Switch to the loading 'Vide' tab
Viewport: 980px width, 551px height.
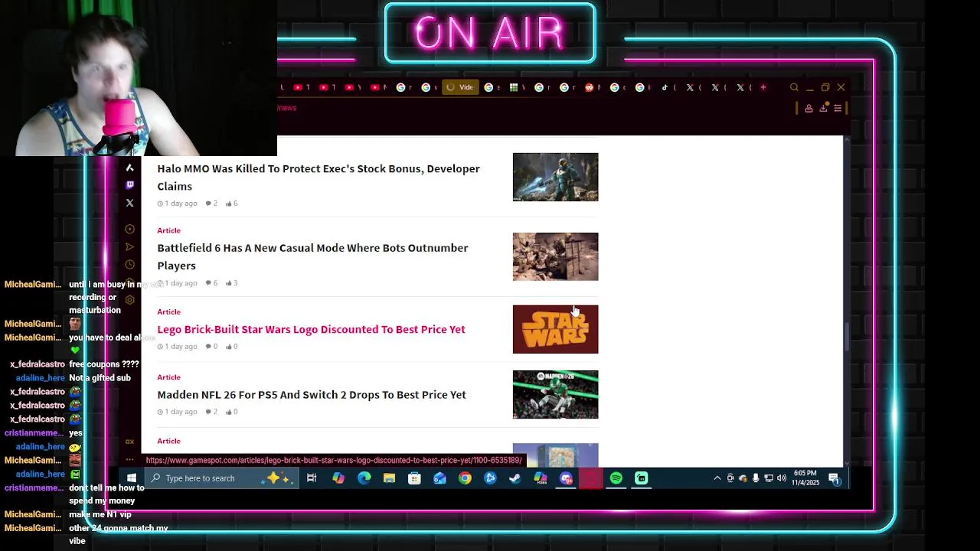[x=460, y=87]
